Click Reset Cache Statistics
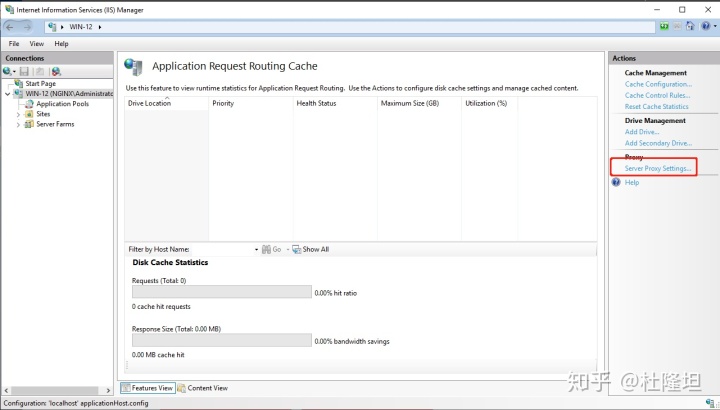720x410 pixels. (656, 106)
